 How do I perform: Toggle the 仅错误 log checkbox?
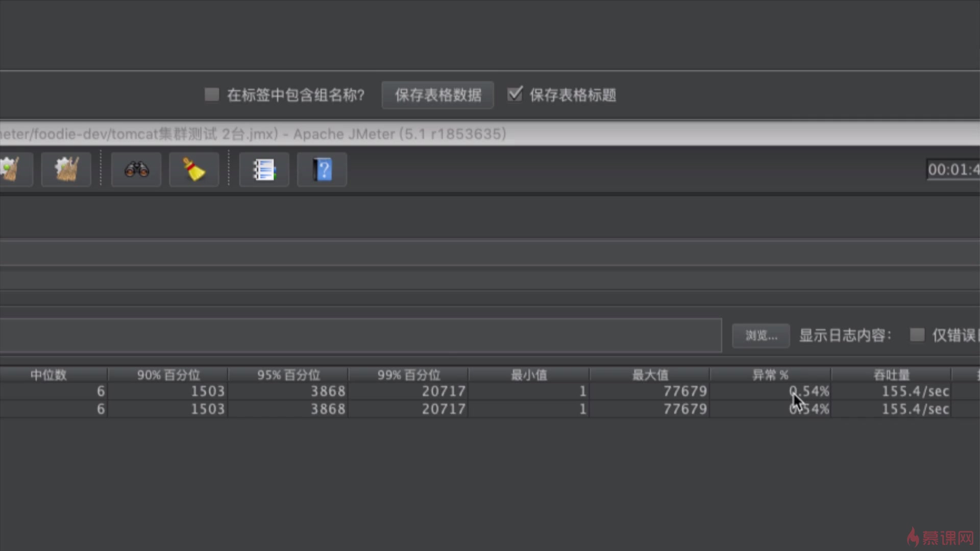[917, 335]
